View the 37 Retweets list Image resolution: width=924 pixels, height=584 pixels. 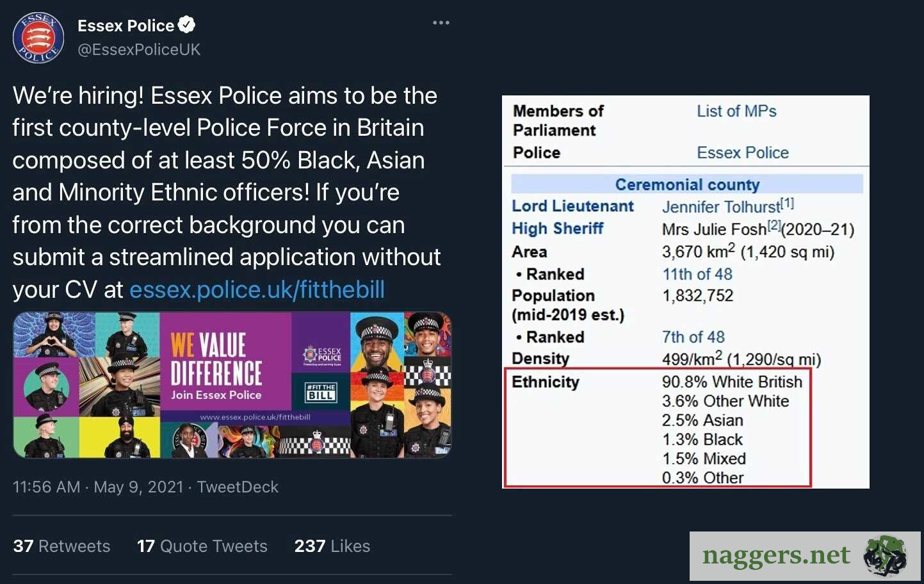click(61, 546)
